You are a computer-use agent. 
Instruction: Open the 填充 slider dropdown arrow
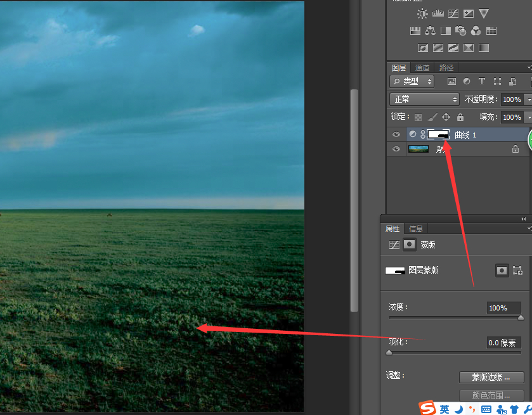tap(528, 117)
